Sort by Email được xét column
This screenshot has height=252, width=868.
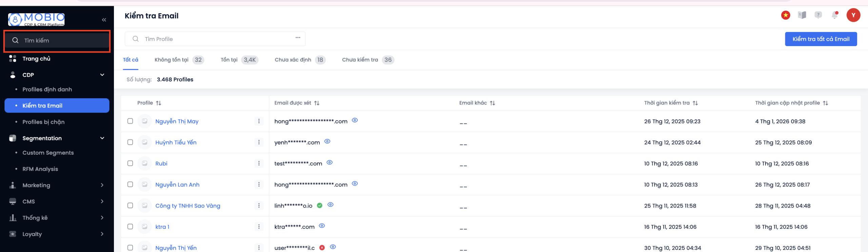coord(317,103)
